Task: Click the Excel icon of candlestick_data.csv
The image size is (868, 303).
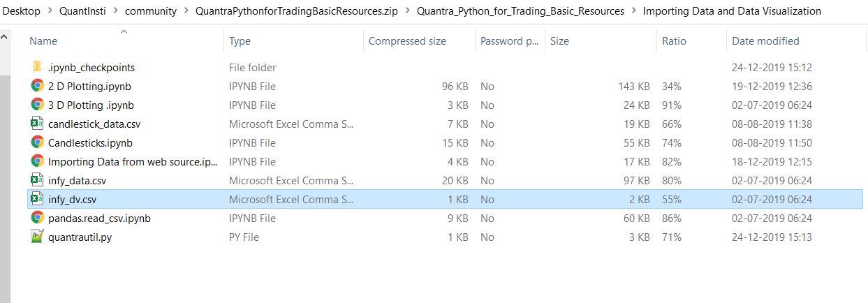Action: [37, 124]
